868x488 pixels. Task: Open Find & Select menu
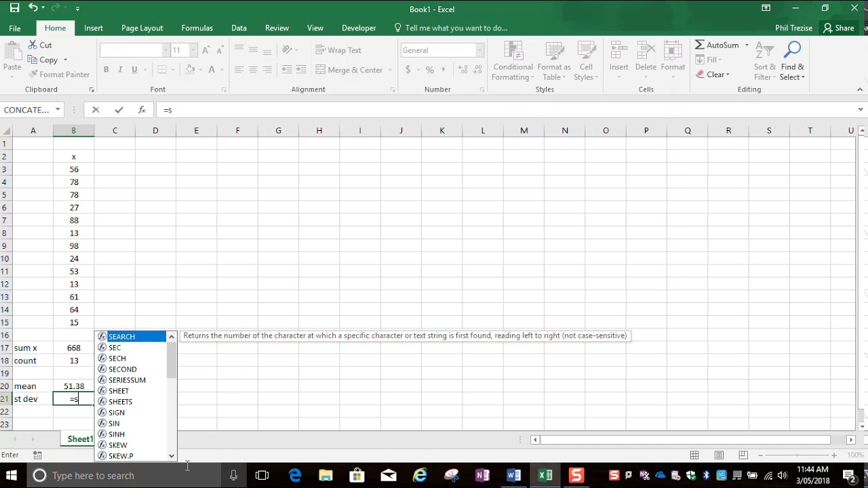pyautogui.click(x=792, y=61)
